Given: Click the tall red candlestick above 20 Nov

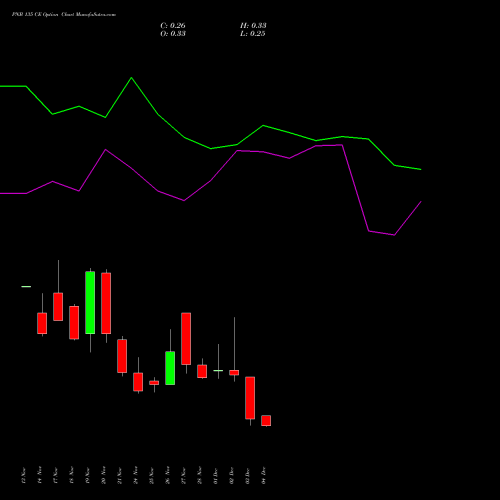Looking at the screenshot, I should pos(106,303).
